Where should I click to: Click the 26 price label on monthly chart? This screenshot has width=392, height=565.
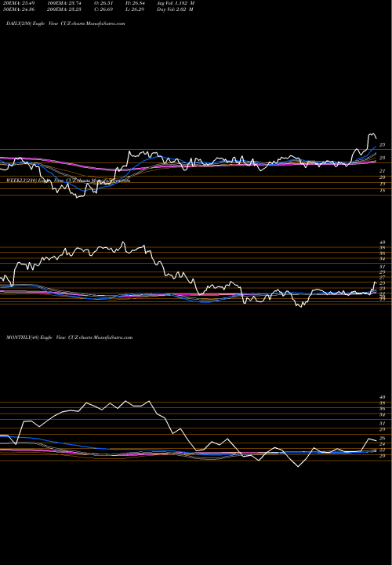pos(383,438)
